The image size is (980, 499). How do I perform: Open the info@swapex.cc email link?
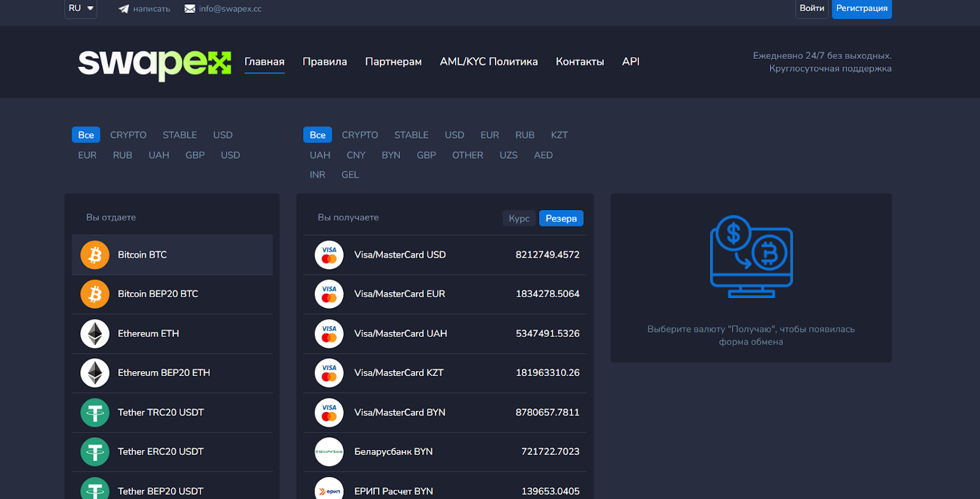230,9
